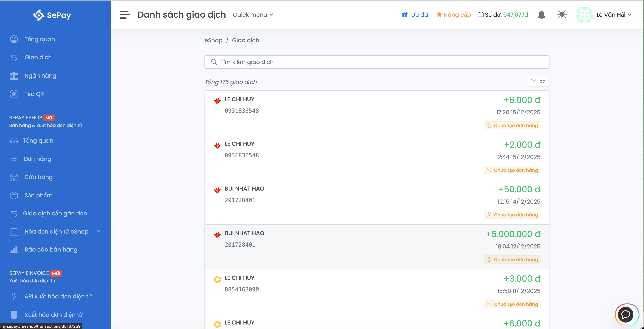This screenshot has height=329, width=644.
Task: Click Chưa tạo đơn hàng badge on +50.000 đ
Action: pos(512,215)
